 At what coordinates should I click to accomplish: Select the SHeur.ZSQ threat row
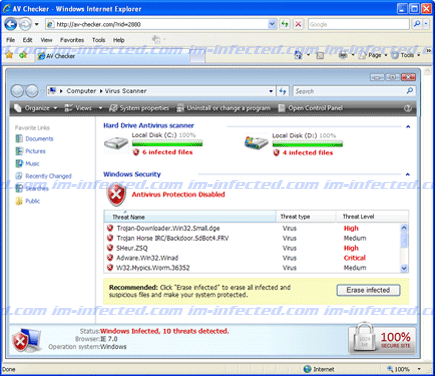[252, 248]
